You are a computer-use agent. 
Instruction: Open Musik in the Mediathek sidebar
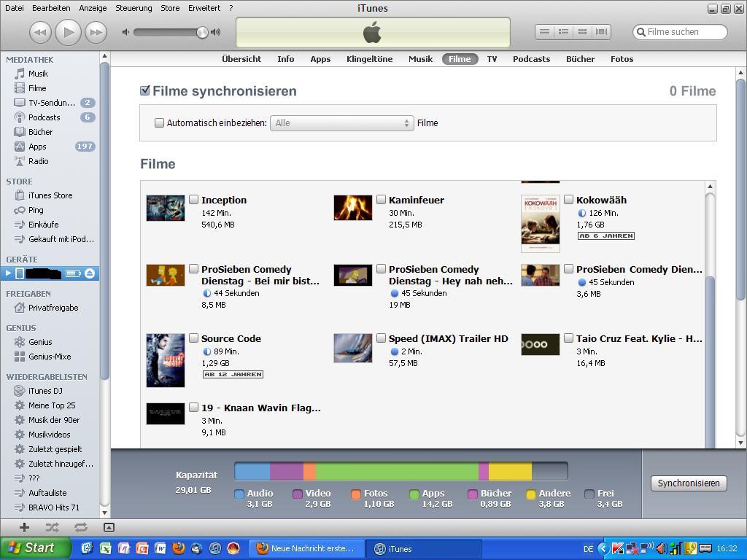[x=38, y=74]
